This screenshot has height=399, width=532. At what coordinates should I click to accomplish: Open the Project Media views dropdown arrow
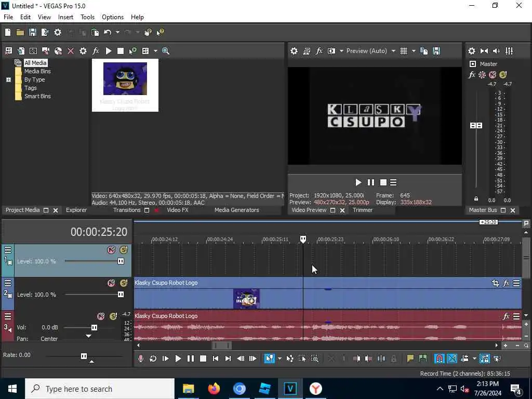(155, 51)
